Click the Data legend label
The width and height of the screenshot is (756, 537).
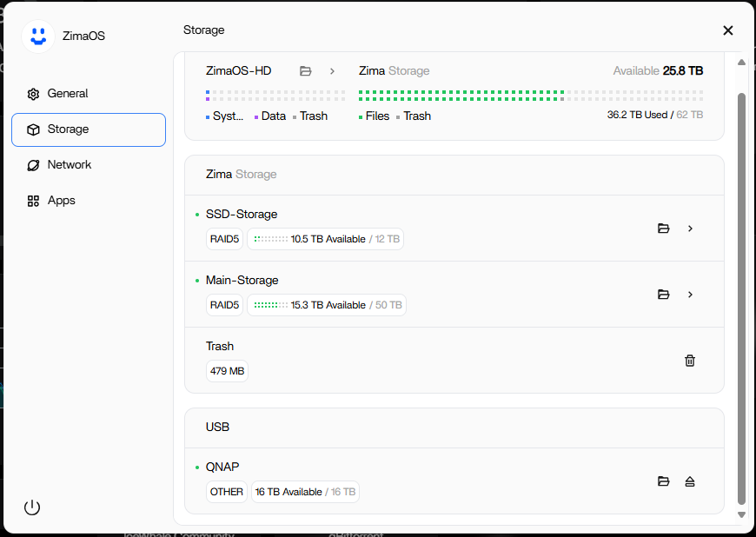[274, 116]
